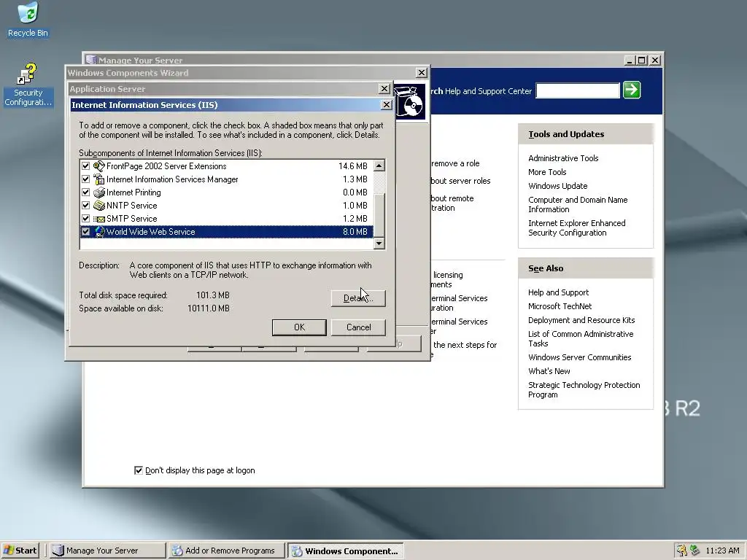Close the Windows Components Wizard window

[421, 72]
